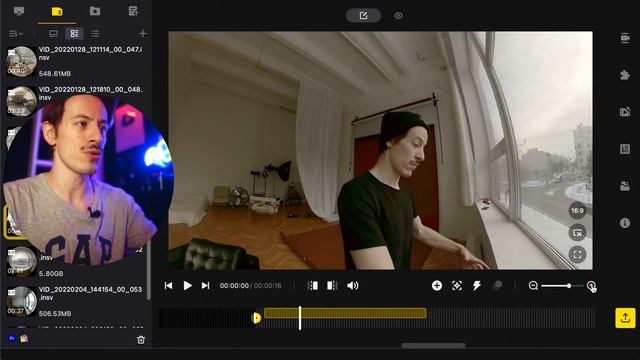Open the media edit panel icon

click(624, 112)
